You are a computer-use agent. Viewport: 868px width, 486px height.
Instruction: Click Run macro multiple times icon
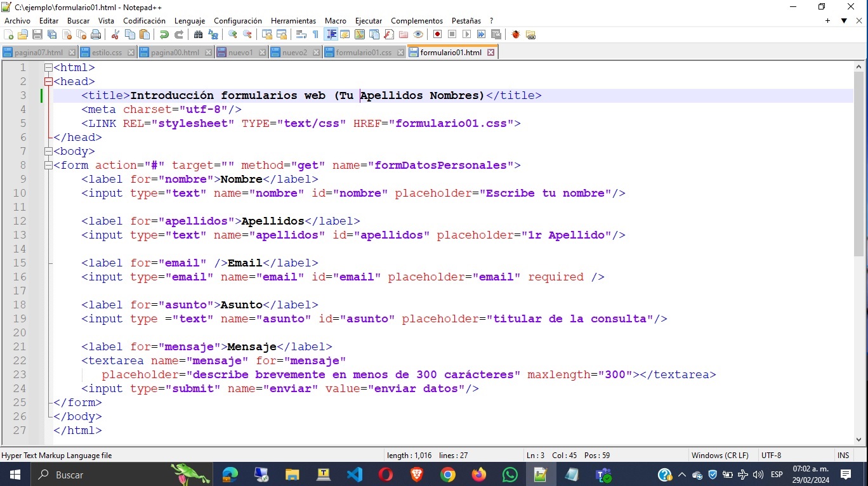pyautogui.click(x=481, y=34)
